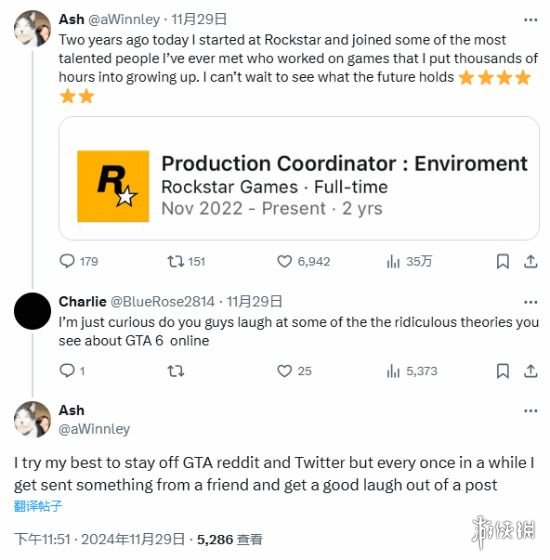Open more options on Charlie's comment
The width and height of the screenshot is (550, 560).
tap(531, 302)
